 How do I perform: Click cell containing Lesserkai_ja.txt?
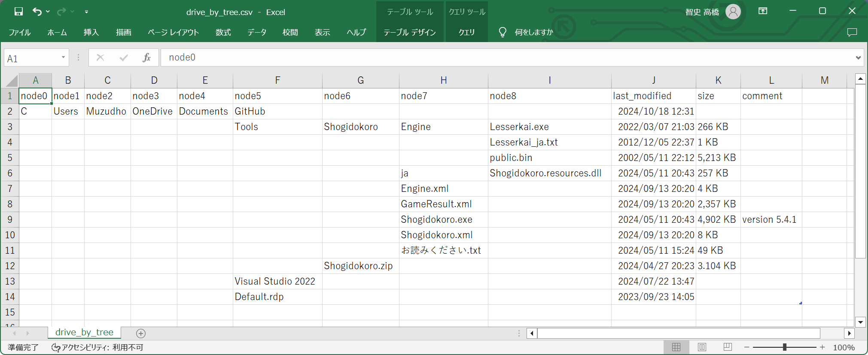pos(549,142)
